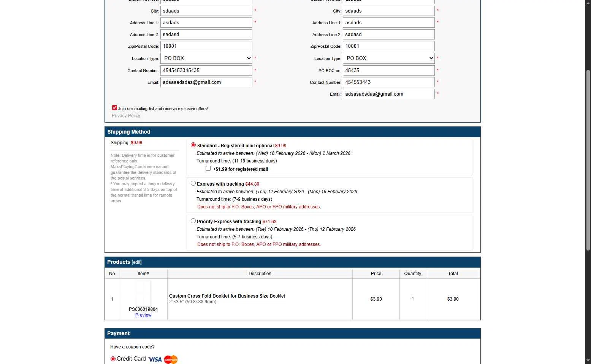Click left Zip/Postal Code field
Image resolution: width=591 pixels, height=364 pixels.
coord(206,46)
